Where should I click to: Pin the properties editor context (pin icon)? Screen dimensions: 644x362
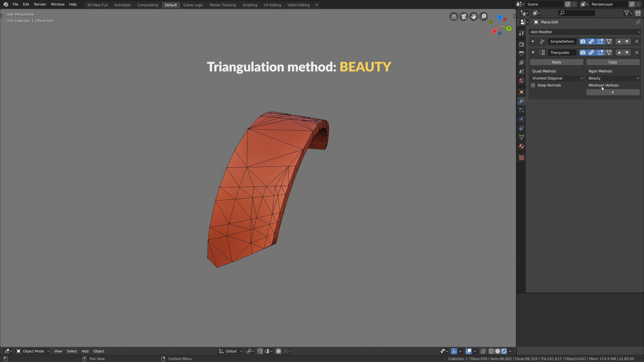pos(638,22)
